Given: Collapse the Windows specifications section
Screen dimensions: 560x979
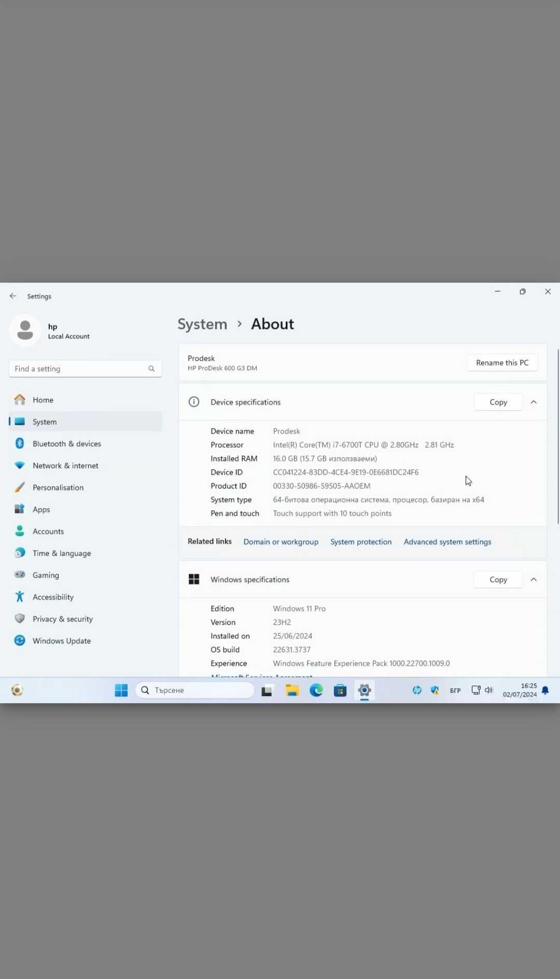Looking at the screenshot, I should (x=534, y=580).
